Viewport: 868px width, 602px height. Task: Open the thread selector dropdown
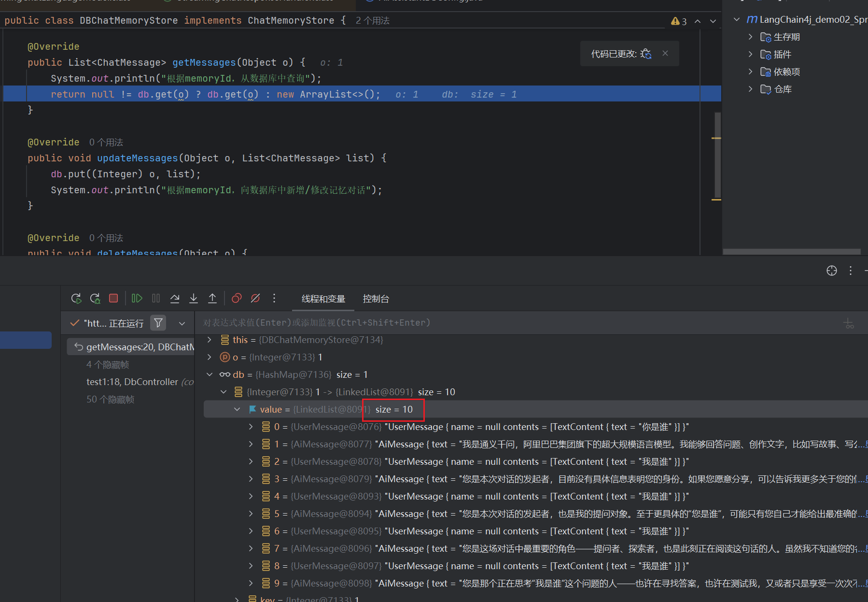182,323
